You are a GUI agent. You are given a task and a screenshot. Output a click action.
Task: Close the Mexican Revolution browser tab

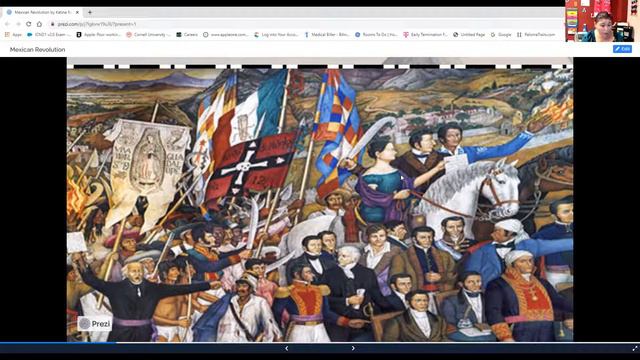pos(77,12)
